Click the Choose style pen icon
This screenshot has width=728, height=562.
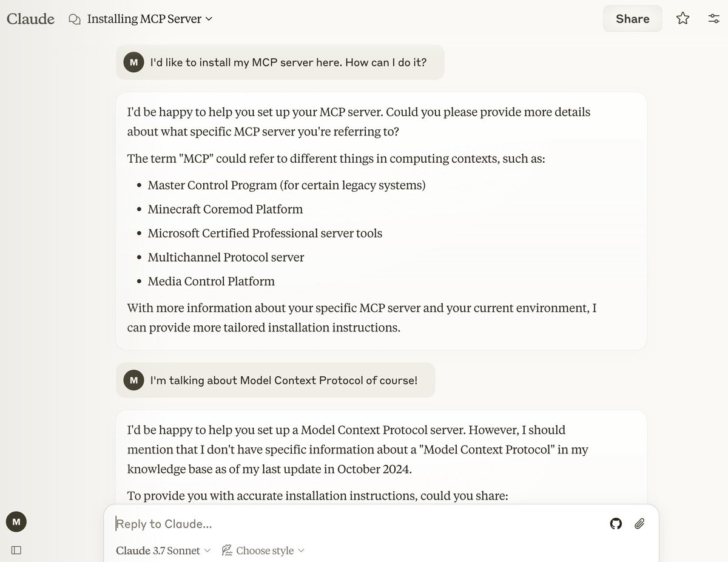227,550
